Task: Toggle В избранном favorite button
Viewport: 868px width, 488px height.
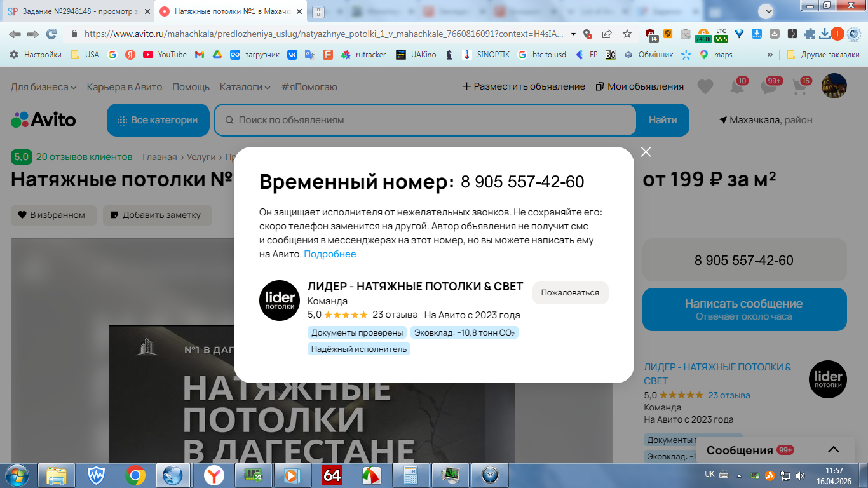Action: tap(53, 215)
